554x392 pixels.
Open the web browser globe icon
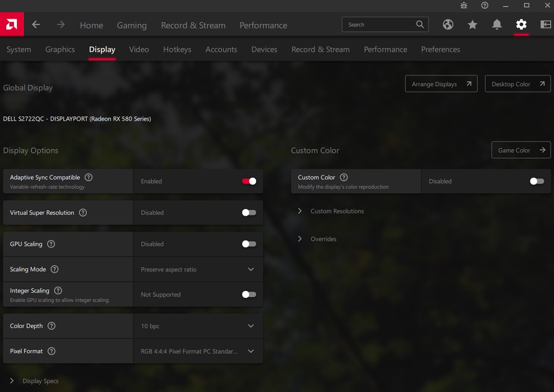448,24
